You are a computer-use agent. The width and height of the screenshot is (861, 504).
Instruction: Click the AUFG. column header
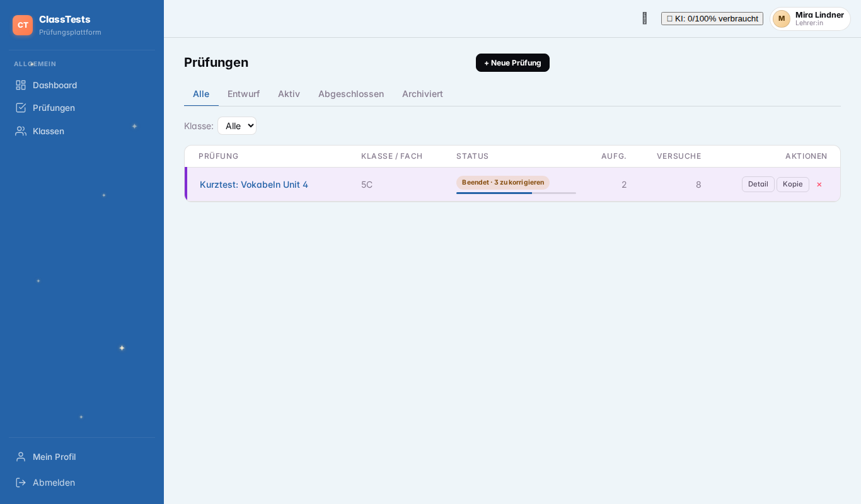(614, 156)
